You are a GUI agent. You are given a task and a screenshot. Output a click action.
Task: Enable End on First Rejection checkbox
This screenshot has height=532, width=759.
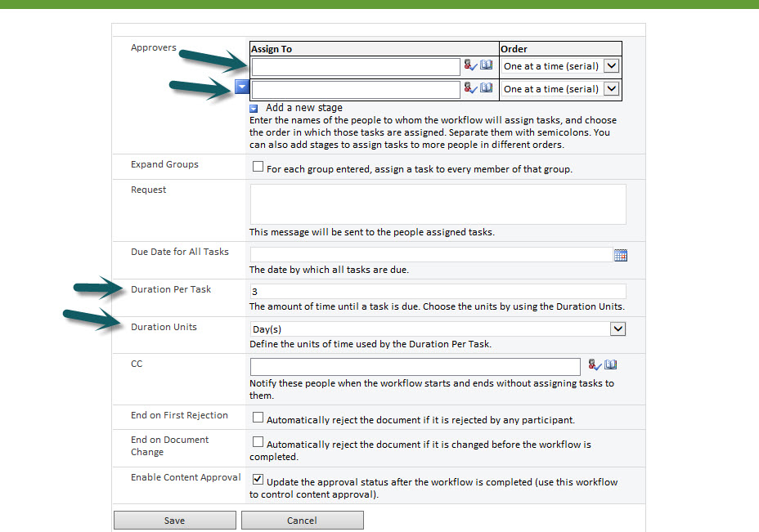coord(258,418)
